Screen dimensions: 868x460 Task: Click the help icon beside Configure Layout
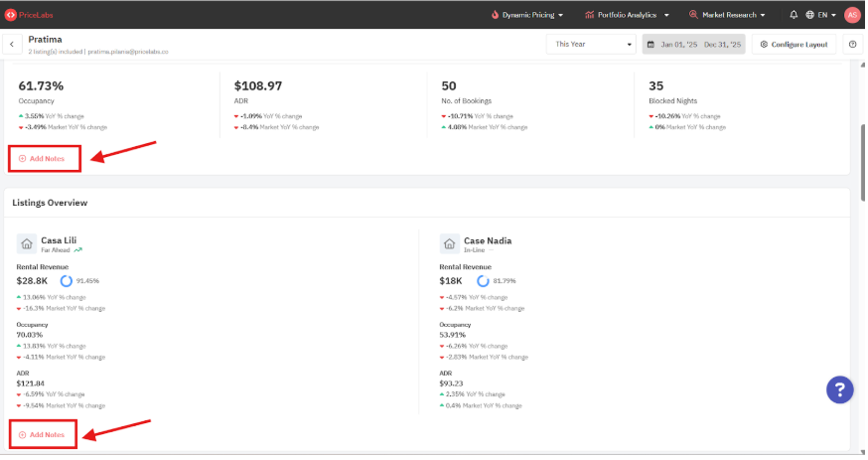pos(852,45)
